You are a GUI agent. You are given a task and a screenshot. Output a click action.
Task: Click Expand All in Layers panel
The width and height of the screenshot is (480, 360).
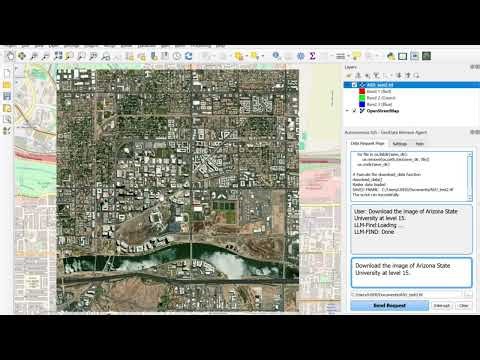pyautogui.click(x=399, y=76)
